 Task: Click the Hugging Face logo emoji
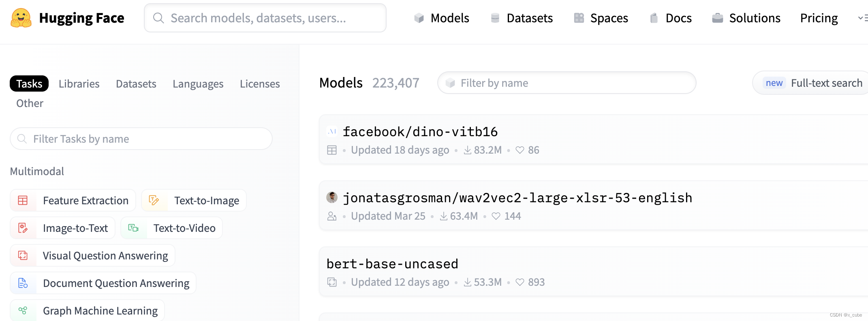(21, 18)
